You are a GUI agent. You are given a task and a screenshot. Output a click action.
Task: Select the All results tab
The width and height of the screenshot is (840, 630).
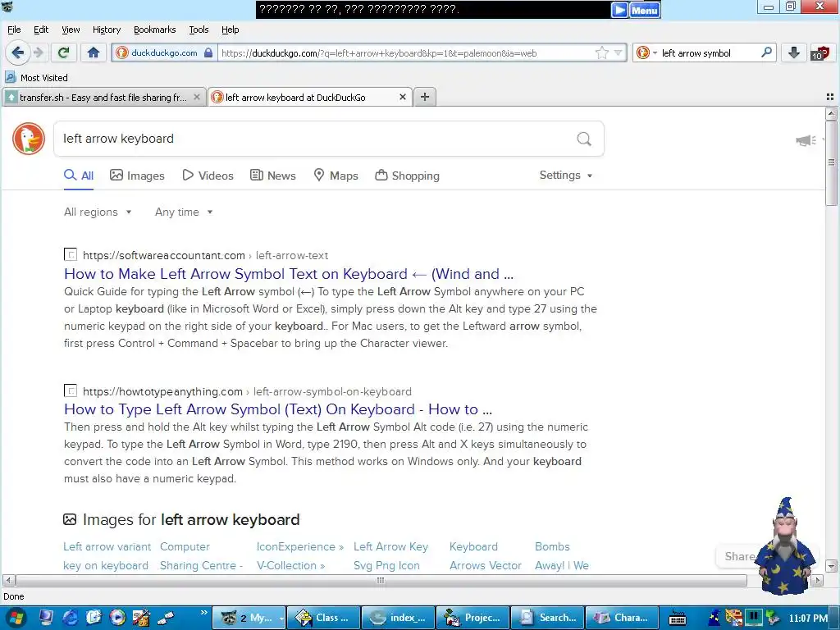pos(79,176)
